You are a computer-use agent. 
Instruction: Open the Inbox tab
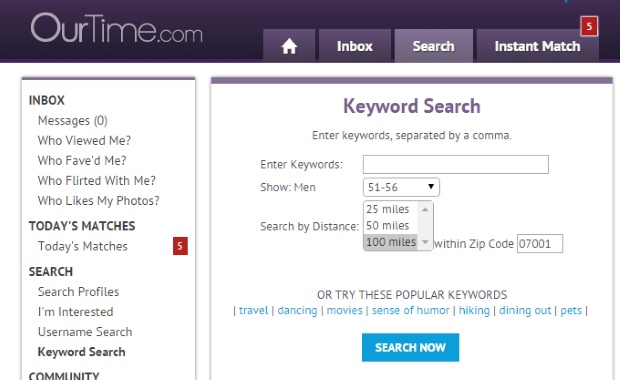point(355,46)
